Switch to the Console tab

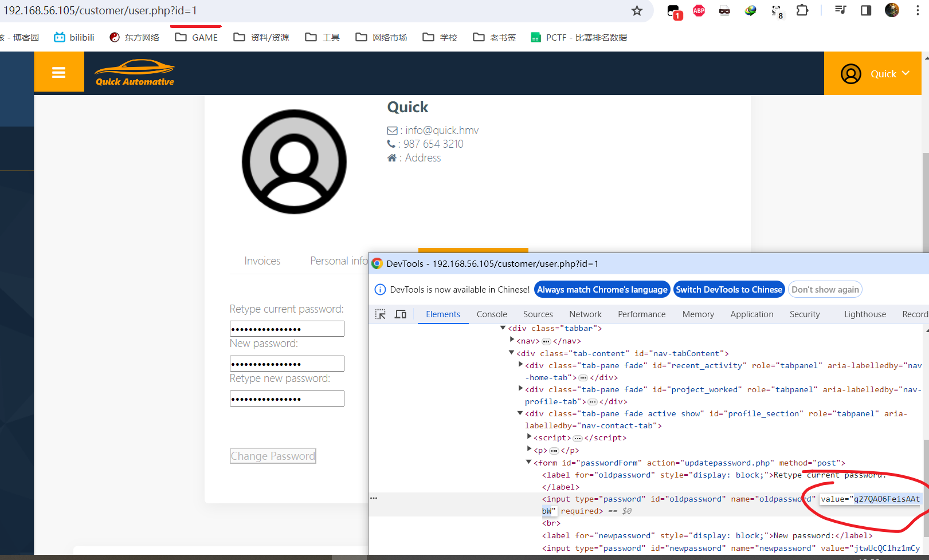point(492,314)
